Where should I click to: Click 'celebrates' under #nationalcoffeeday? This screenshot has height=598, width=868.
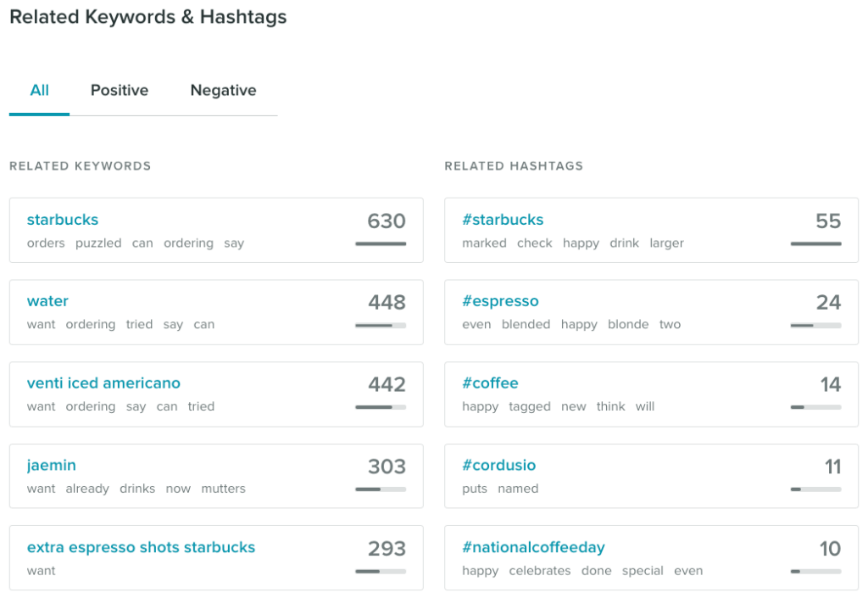pos(540,571)
